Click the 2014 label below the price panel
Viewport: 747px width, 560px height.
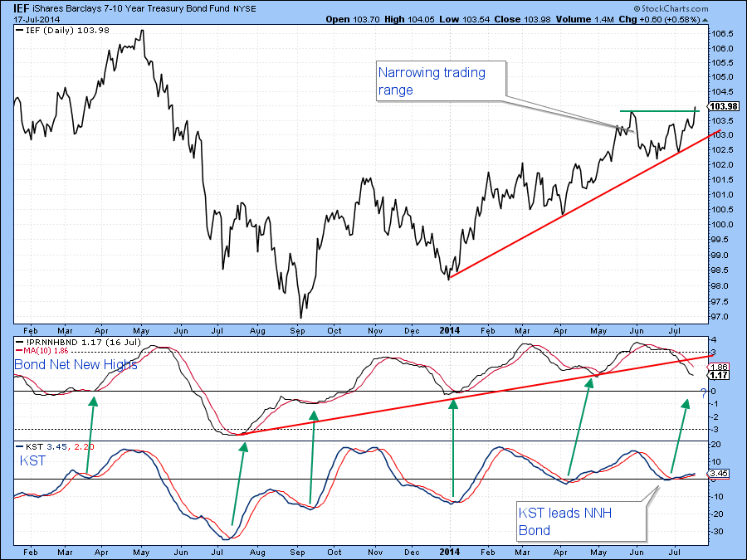click(x=449, y=330)
